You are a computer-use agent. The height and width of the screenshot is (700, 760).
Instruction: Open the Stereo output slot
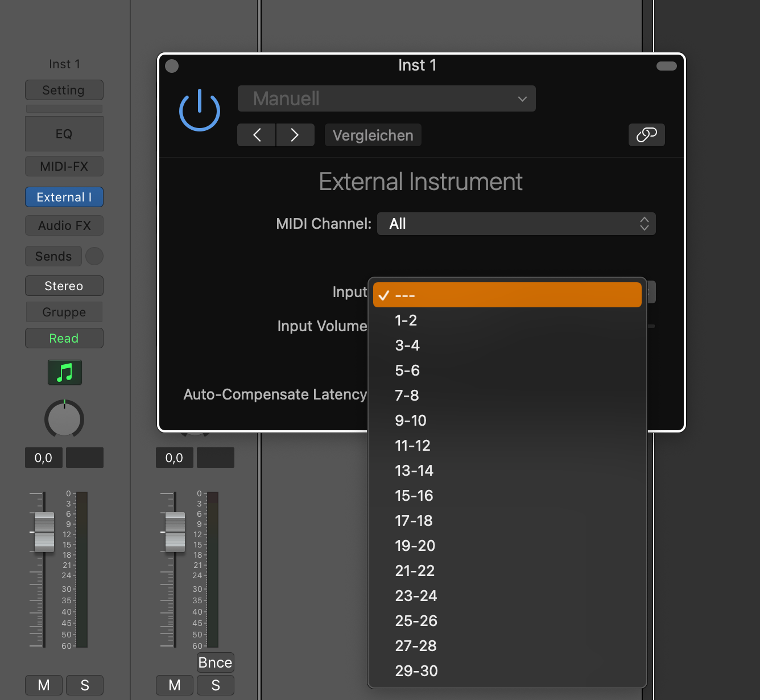[x=64, y=286]
